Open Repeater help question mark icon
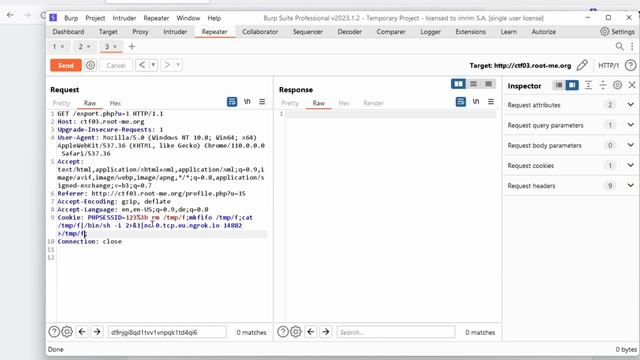Image resolution: width=640 pixels, height=360 pixels. (630, 65)
